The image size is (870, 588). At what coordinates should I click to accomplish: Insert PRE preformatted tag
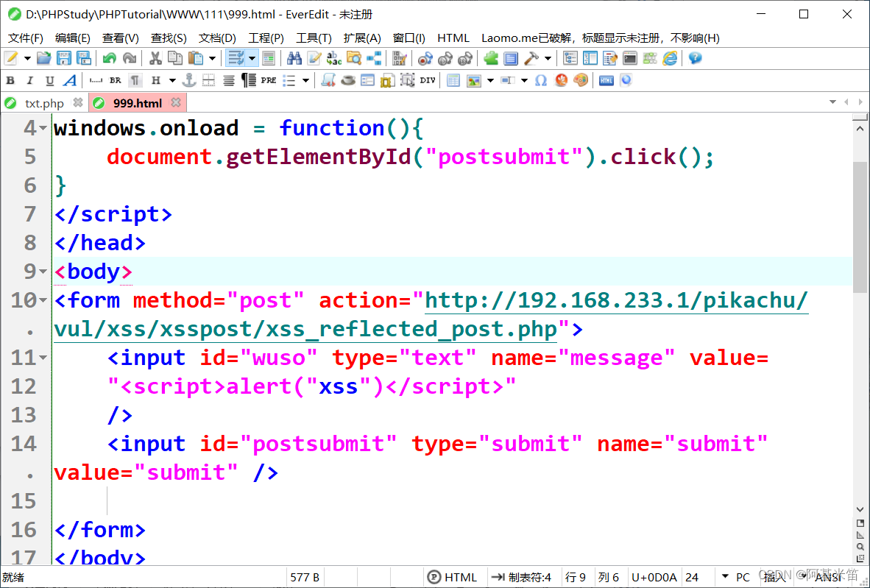point(269,80)
